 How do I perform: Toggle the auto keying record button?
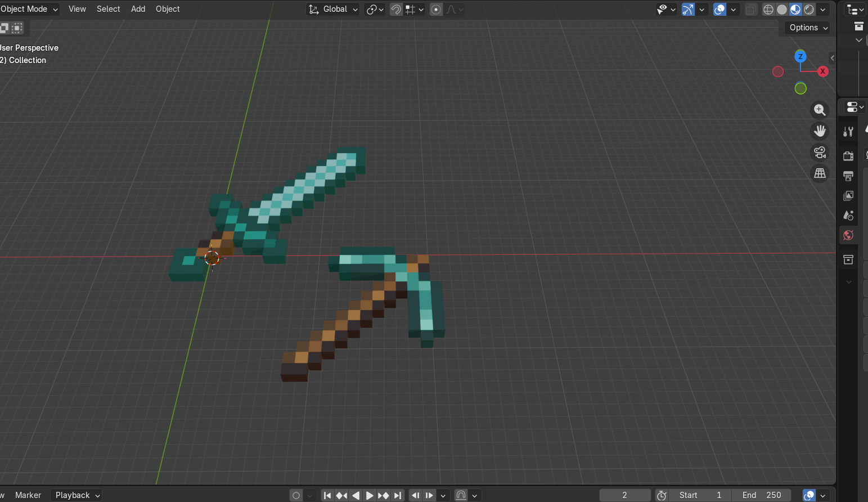296,495
